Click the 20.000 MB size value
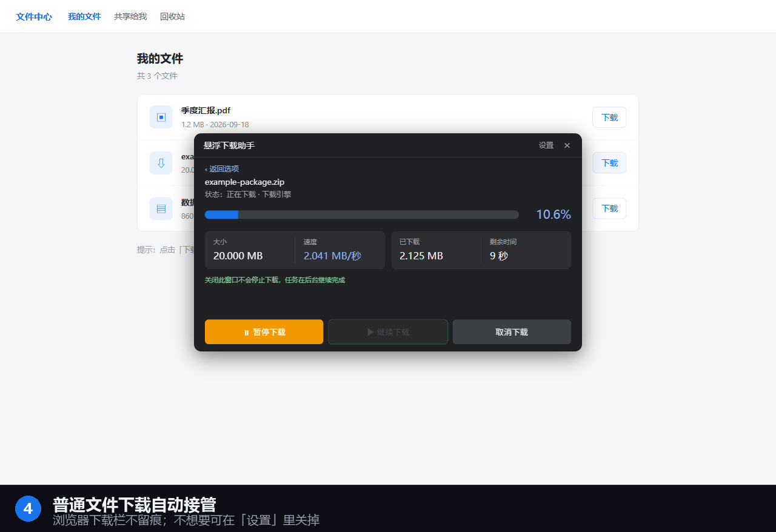776x532 pixels. point(238,256)
